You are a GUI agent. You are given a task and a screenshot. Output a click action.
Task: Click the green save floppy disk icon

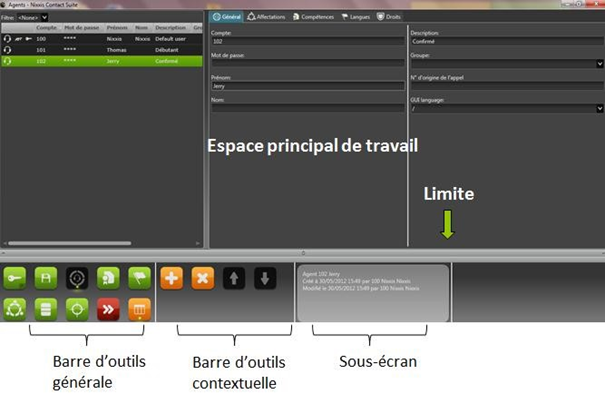(46, 278)
